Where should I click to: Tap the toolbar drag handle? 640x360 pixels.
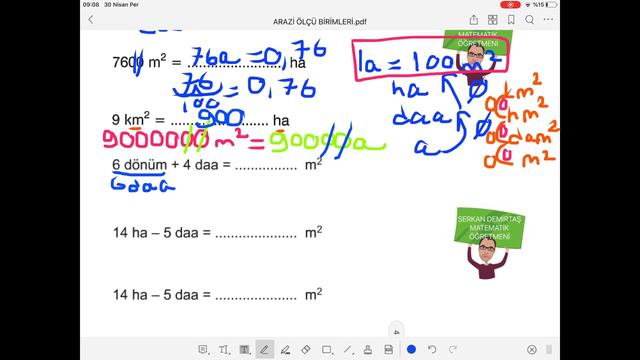(549, 349)
